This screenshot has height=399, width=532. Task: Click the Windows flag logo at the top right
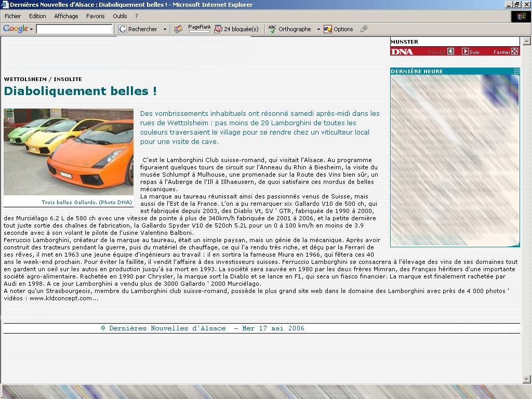pyautogui.click(x=521, y=17)
